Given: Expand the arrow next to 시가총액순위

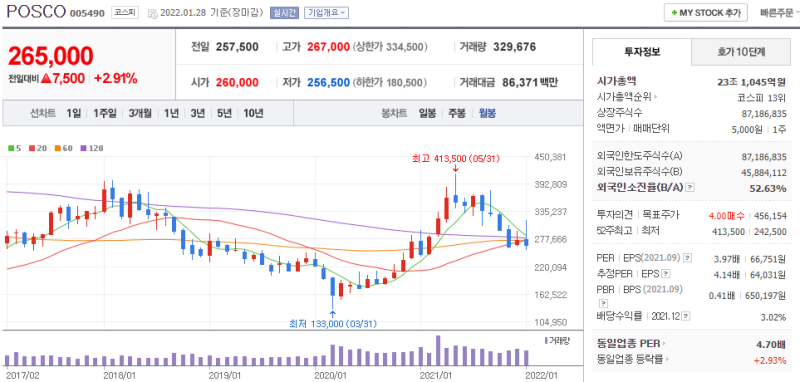Looking at the screenshot, I should [x=656, y=97].
